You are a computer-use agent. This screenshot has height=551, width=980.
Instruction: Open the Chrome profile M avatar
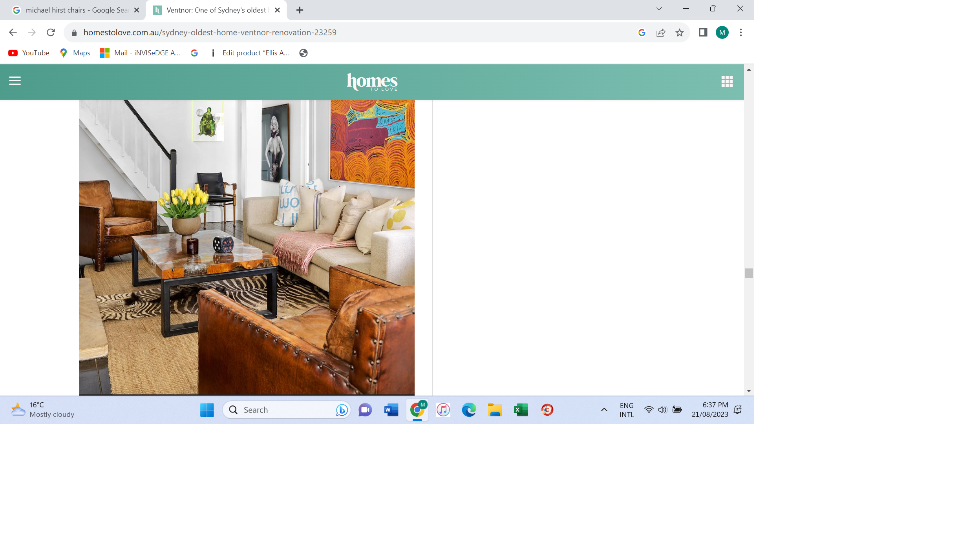tap(722, 33)
